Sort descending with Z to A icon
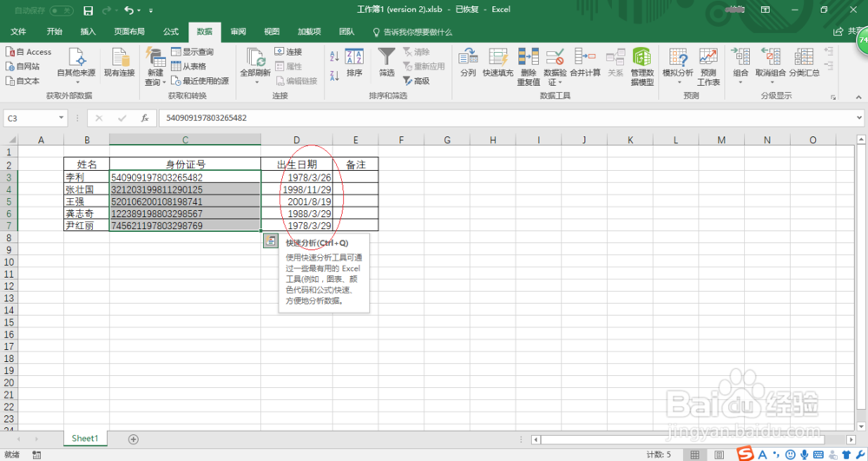The height and width of the screenshot is (461, 868). pyautogui.click(x=334, y=76)
